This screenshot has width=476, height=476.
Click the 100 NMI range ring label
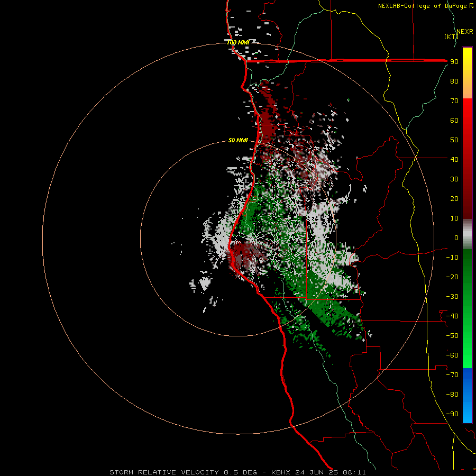coord(238,42)
